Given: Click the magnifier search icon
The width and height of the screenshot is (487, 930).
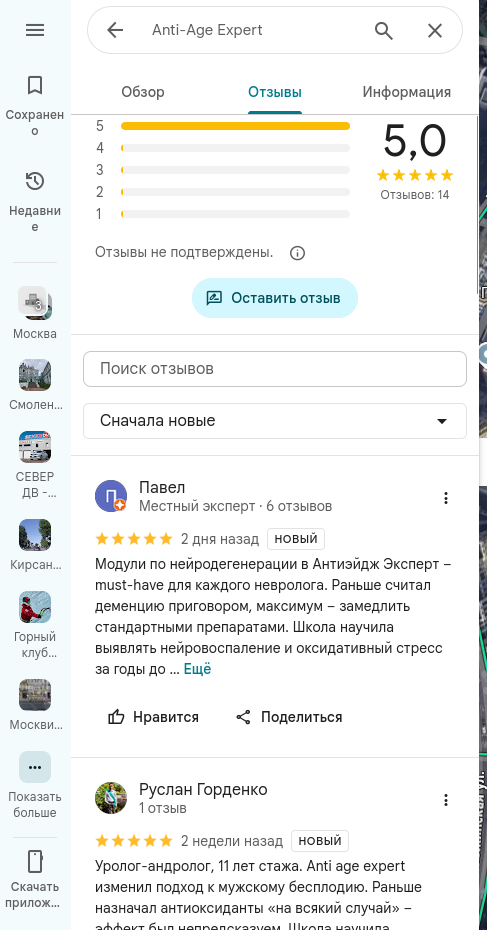Looking at the screenshot, I should click(384, 30).
